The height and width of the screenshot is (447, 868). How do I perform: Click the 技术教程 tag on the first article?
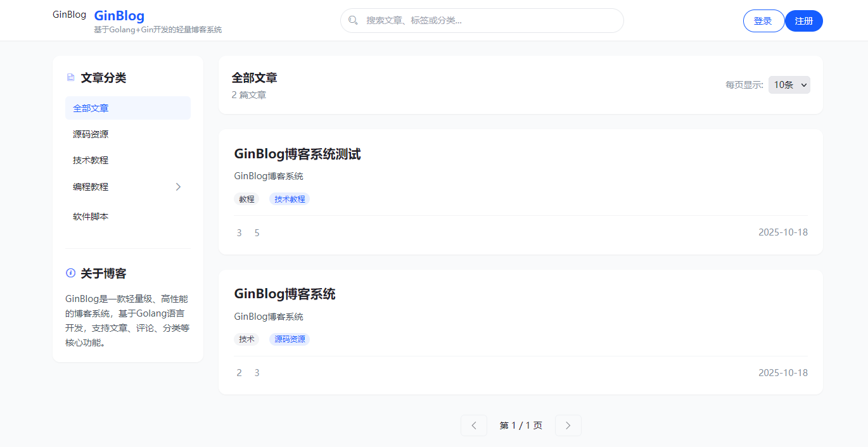tap(289, 199)
